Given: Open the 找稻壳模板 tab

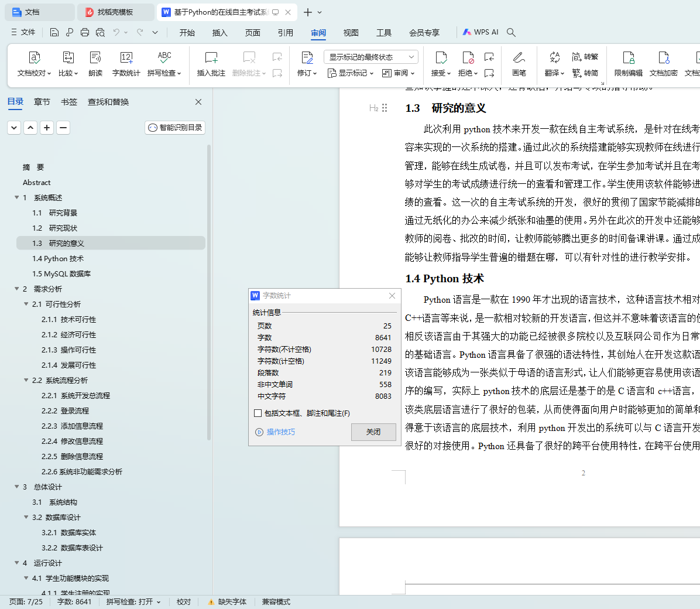Looking at the screenshot, I should [x=115, y=12].
